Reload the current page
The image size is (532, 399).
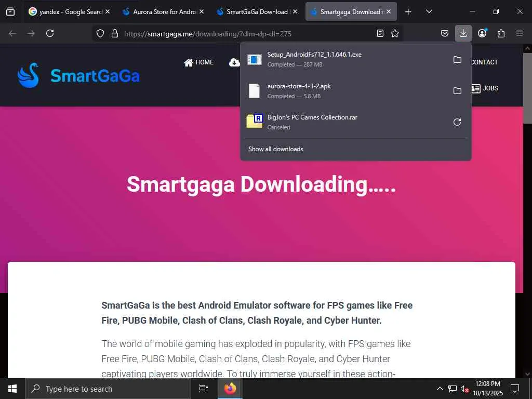coord(50,33)
